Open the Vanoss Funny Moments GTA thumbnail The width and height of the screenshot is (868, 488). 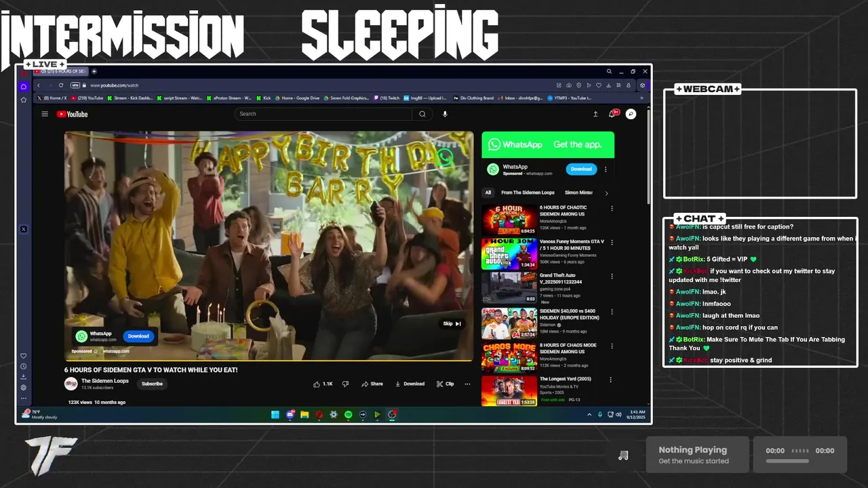pos(509,253)
